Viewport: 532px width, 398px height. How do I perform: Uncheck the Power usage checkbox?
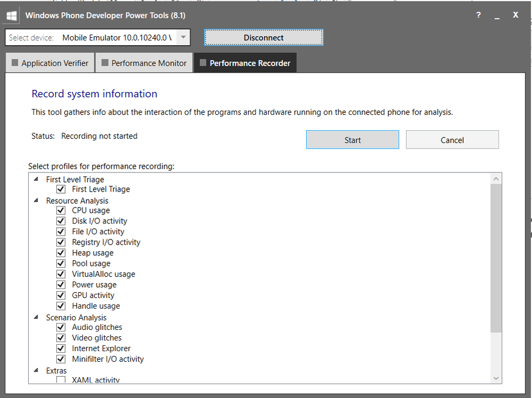tap(61, 285)
